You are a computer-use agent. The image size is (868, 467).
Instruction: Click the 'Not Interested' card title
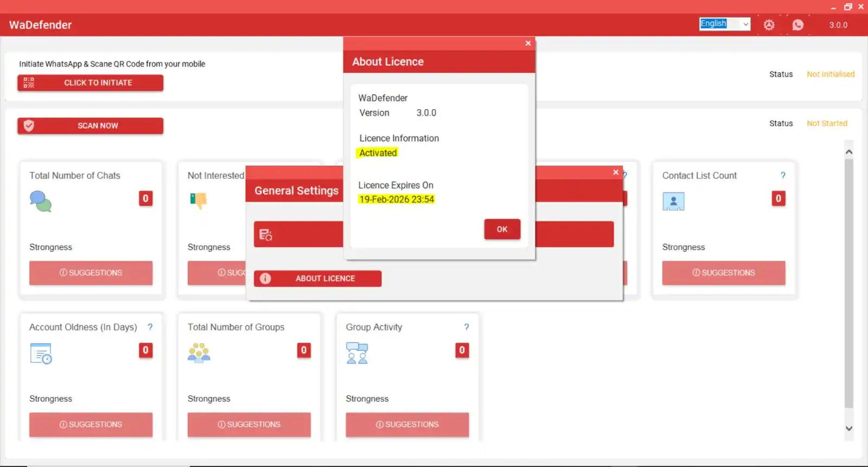pyautogui.click(x=216, y=175)
